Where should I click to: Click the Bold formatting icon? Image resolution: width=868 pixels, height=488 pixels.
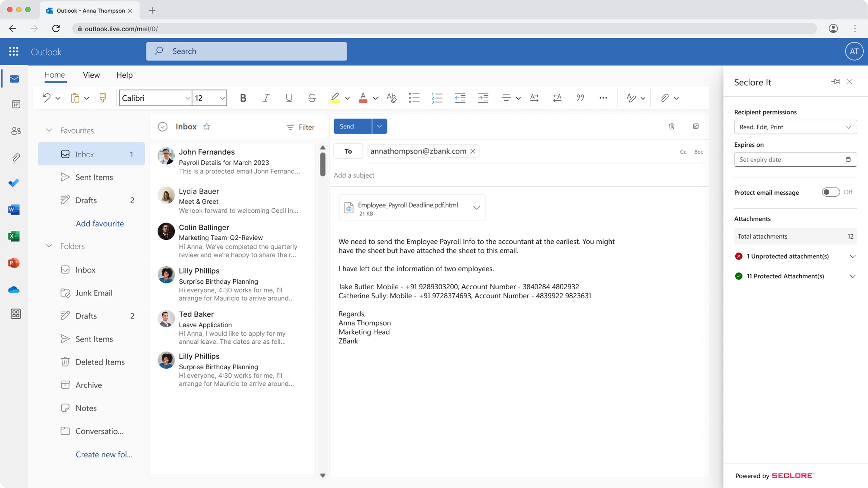click(x=243, y=98)
